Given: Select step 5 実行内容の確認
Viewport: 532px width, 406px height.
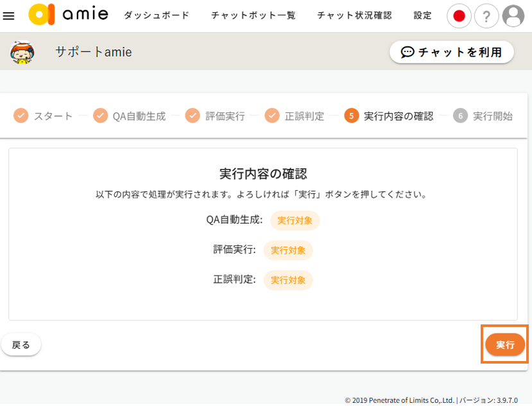Looking at the screenshot, I should click(389, 116).
